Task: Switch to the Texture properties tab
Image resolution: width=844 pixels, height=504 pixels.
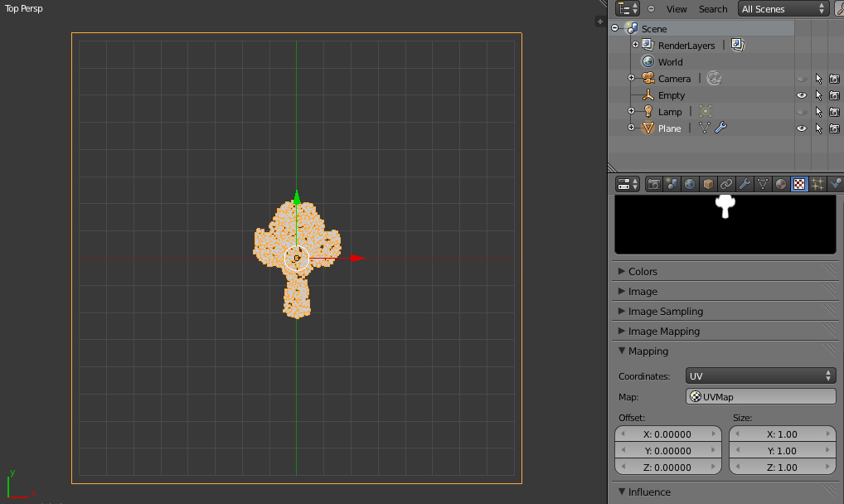Action: [799, 184]
